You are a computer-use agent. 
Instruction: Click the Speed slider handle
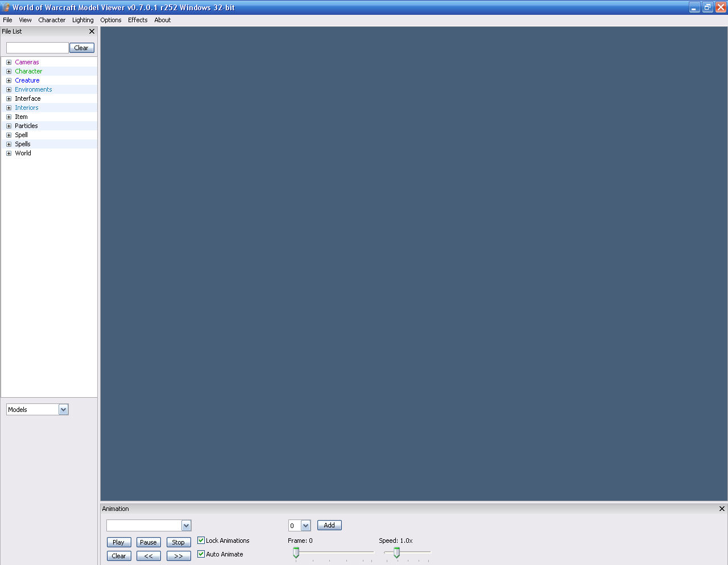click(396, 552)
